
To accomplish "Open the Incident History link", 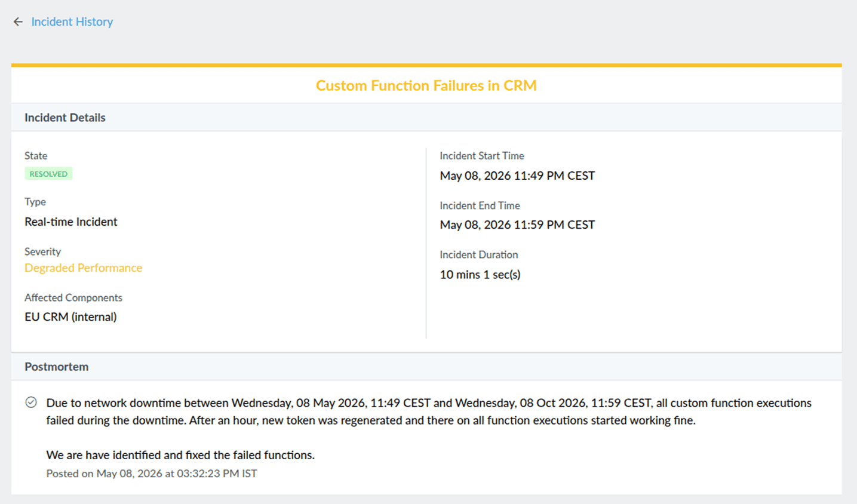I will pyautogui.click(x=72, y=21).
